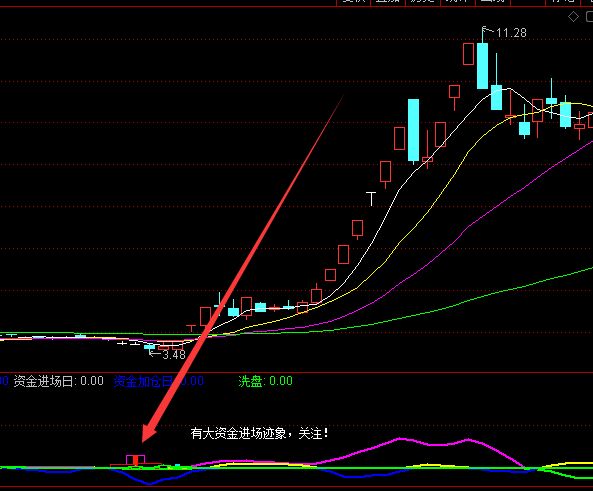Select the tall cyan candle at the 11.28 peak
The height and width of the screenshot is (491, 593).
(x=482, y=65)
